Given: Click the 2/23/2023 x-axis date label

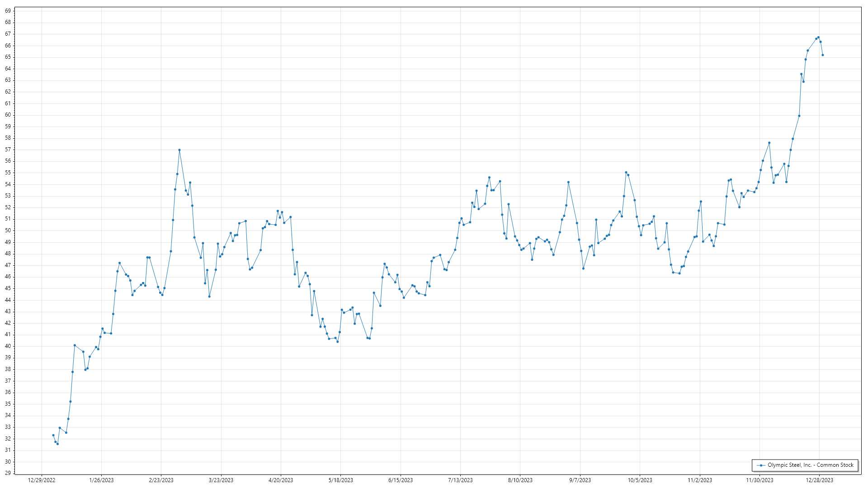Looking at the screenshot, I should point(161,480).
